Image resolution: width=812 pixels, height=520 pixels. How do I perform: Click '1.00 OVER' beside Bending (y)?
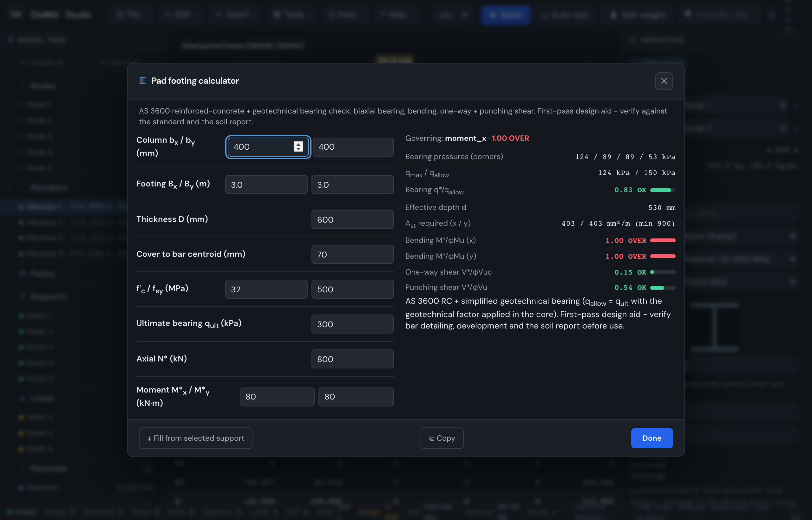click(x=626, y=257)
